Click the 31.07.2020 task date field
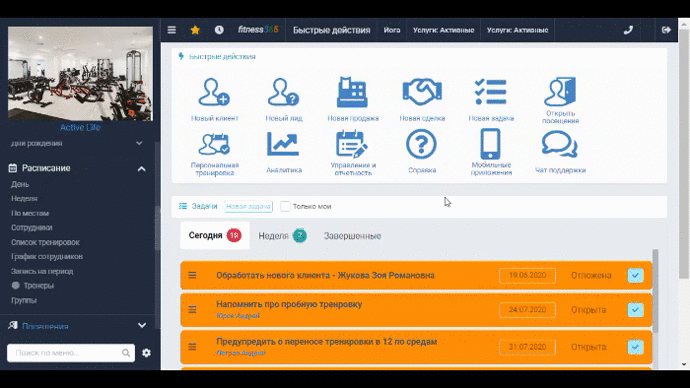The image size is (690, 388). [527, 347]
